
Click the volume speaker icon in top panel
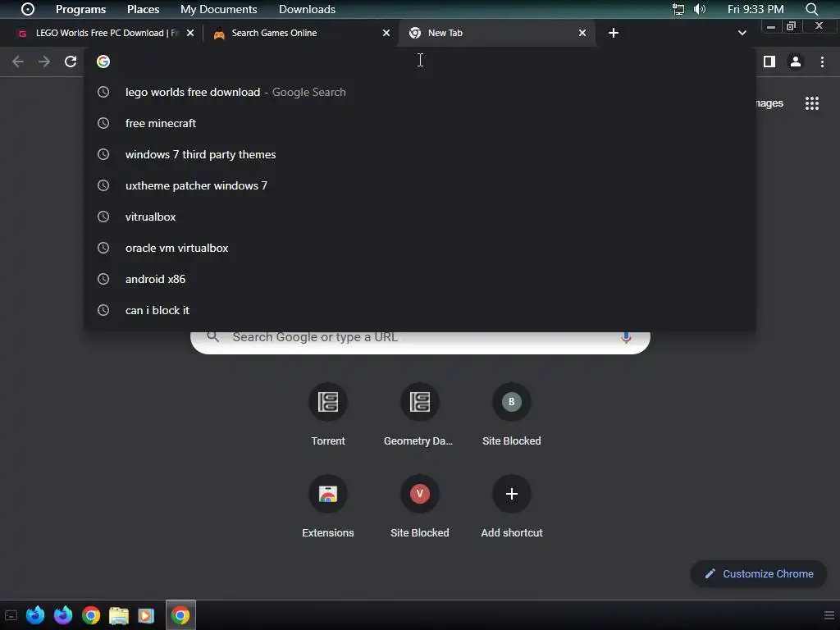click(x=700, y=9)
